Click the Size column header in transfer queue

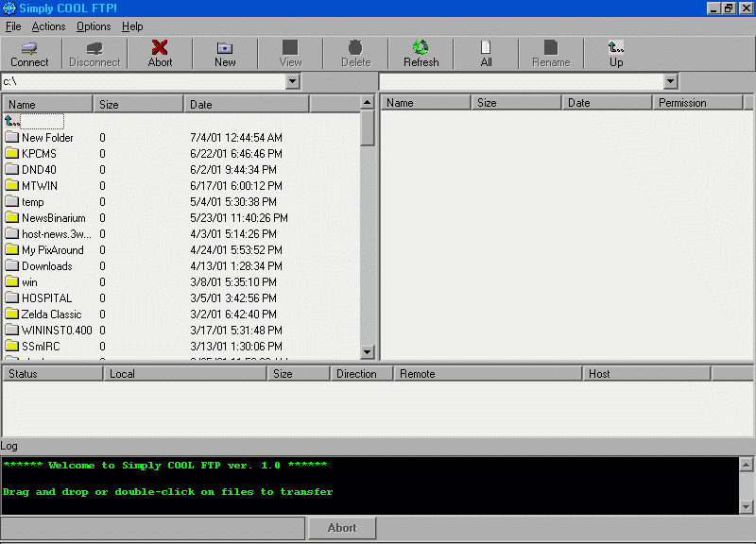click(299, 373)
